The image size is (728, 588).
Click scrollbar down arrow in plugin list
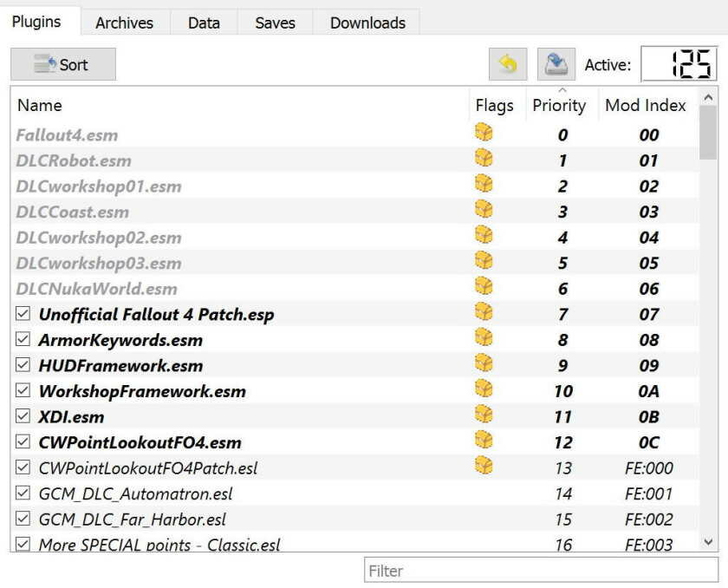[x=708, y=541]
